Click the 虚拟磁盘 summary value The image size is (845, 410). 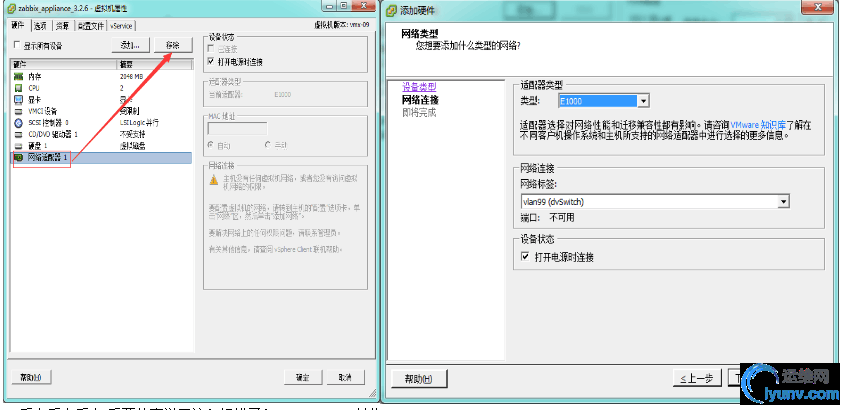132,146
